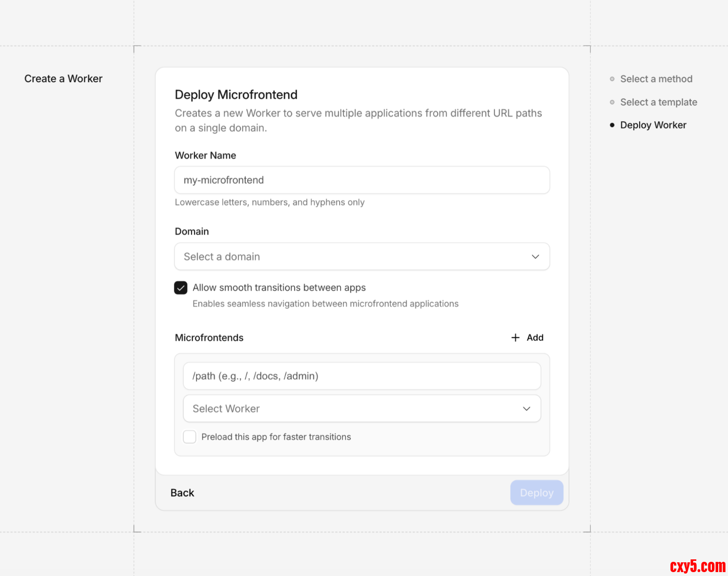Click the bullet icon next to Select a template
728x576 pixels.
[612, 102]
